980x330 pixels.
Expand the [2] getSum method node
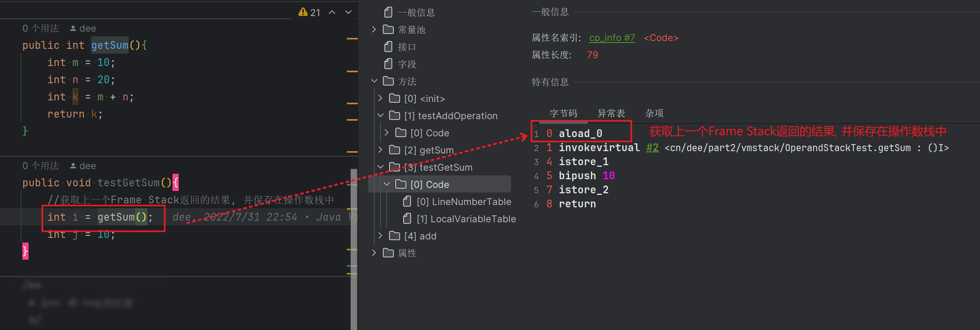pyautogui.click(x=380, y=150)
